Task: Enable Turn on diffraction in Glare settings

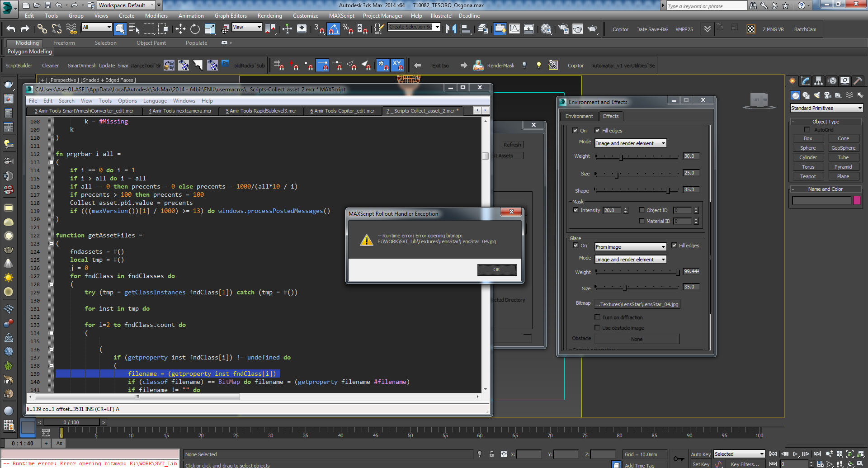Action: click(598, 317)
